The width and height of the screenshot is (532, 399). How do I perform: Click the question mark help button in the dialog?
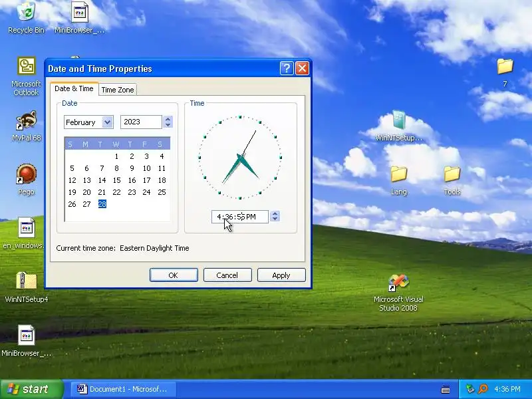[287, 68]
